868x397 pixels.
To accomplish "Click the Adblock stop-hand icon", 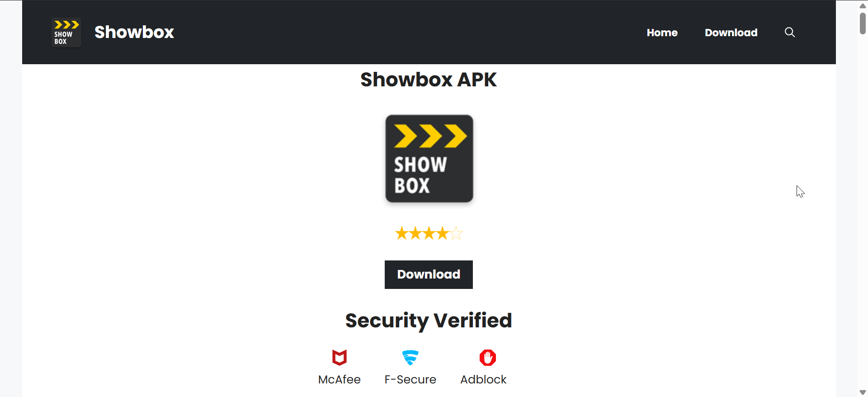I will click(x=487, y=358).
